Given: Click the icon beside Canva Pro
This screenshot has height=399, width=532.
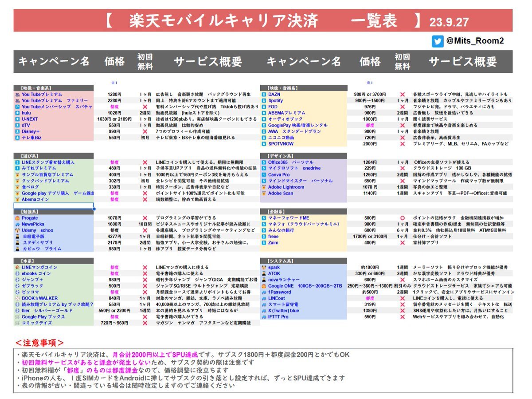Looking at the screenshot, I should [x=263, y=175].
